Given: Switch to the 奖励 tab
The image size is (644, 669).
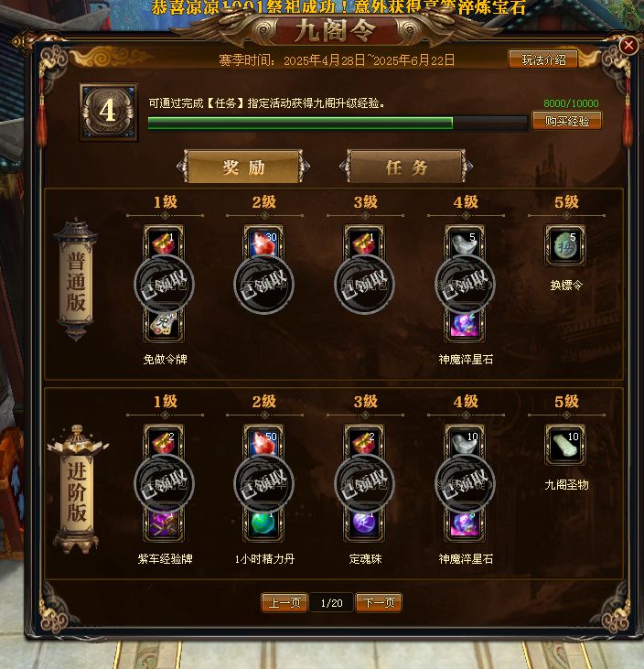Looking at the screenshot, I should (x=243, y=167).
